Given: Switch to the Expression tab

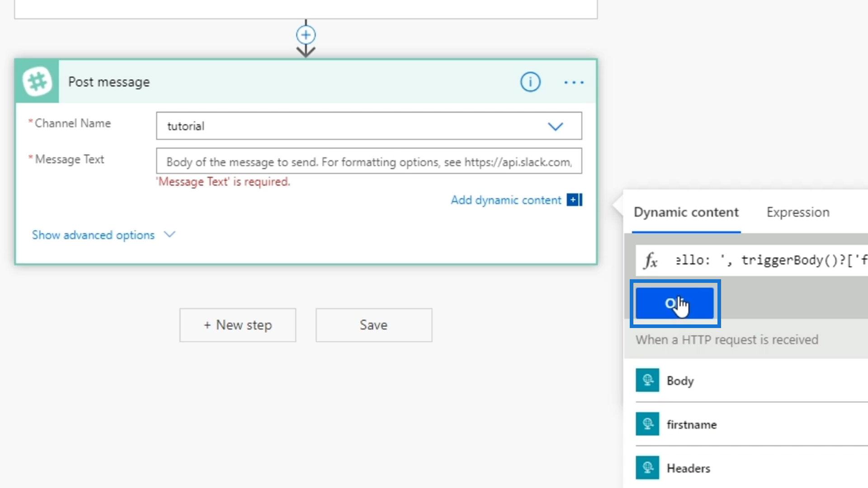Looking at the screenshot, I should tap(797, 212).
